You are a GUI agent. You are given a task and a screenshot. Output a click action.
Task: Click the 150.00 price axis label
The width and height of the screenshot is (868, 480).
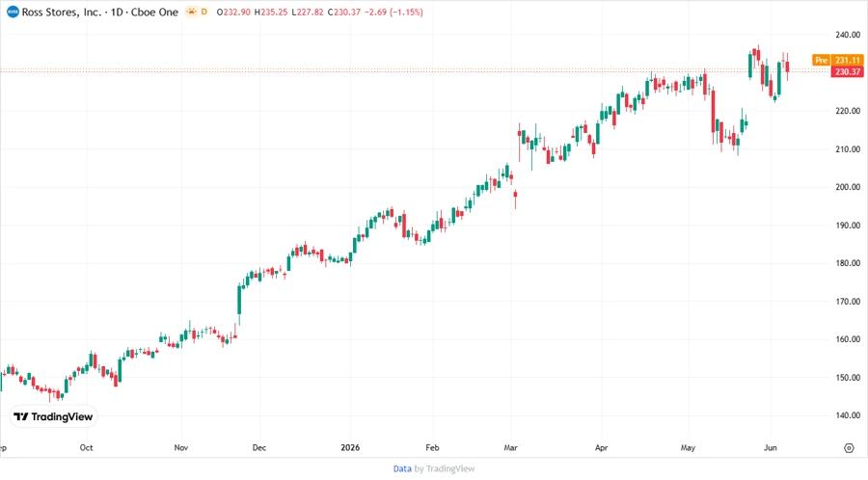coord(848,377)
